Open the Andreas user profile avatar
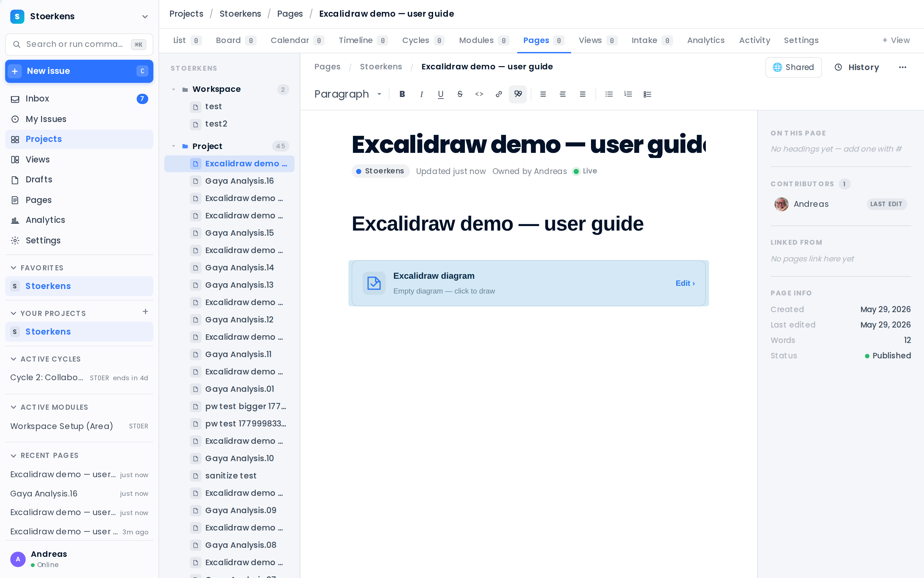 pyautogui.click(x=18, y=559)
